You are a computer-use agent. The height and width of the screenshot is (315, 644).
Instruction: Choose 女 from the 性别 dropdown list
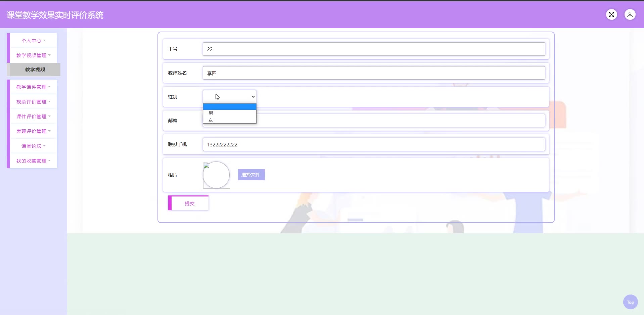point(230,120)
